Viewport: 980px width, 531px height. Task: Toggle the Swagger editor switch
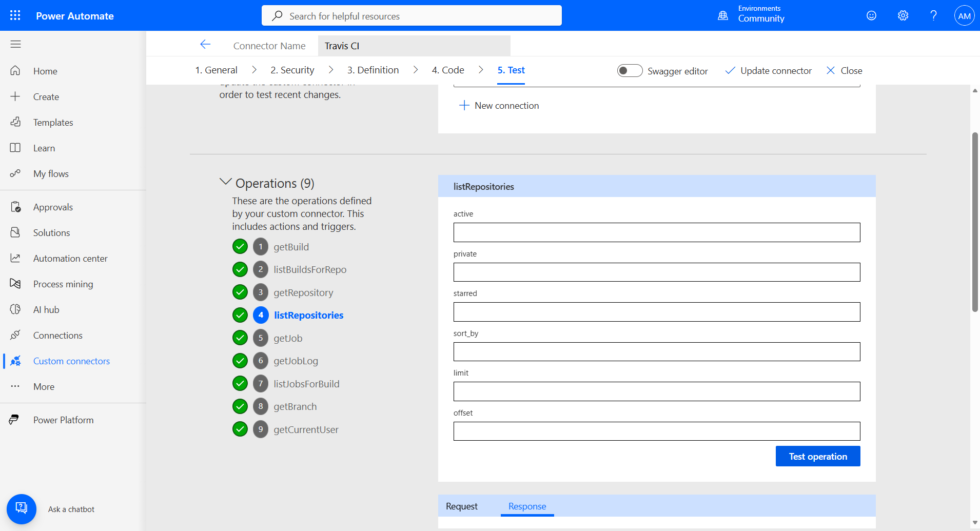click(x=630, y=70)
